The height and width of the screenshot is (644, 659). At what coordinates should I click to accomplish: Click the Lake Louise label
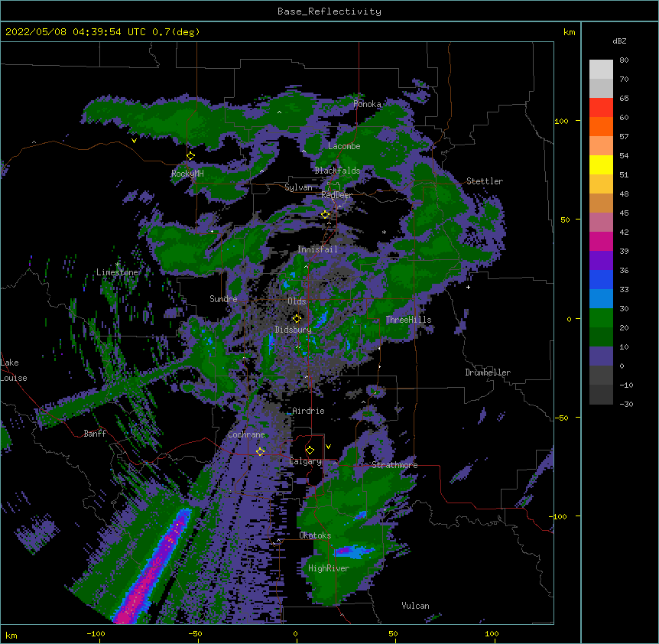[x=14, y=370]
